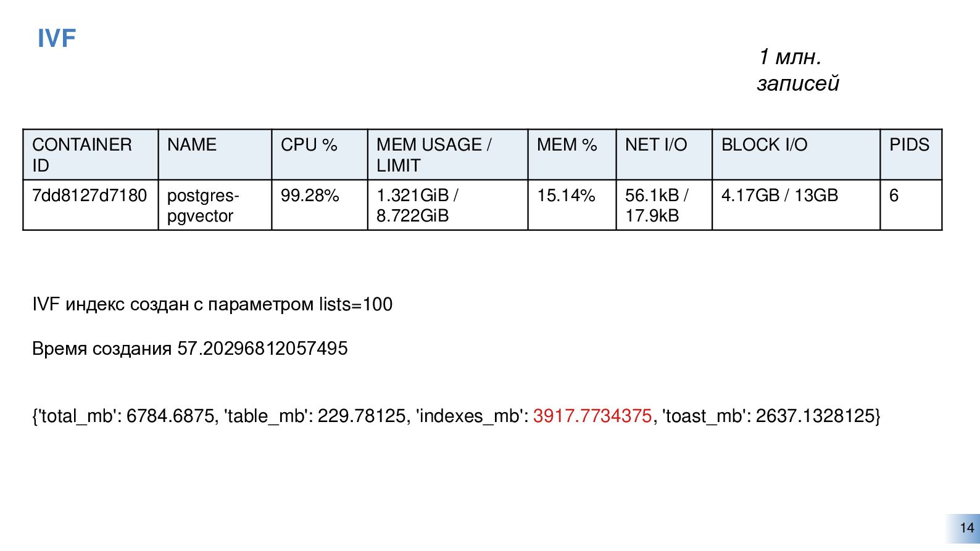
Task: Click the MEM USAGE / LIMIT header
Action: (x=448, y=155)
